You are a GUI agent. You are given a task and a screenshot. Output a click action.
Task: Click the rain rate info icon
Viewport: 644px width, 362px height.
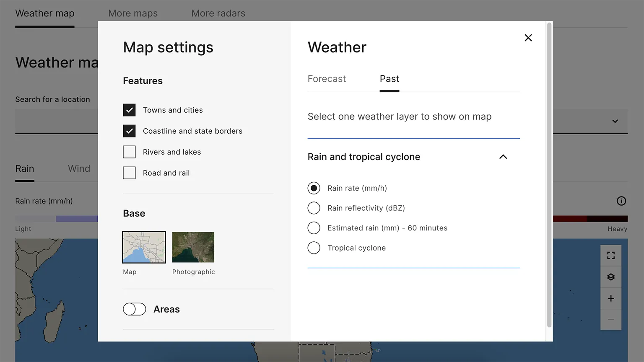pyautogui.click(x=621, y=201)
